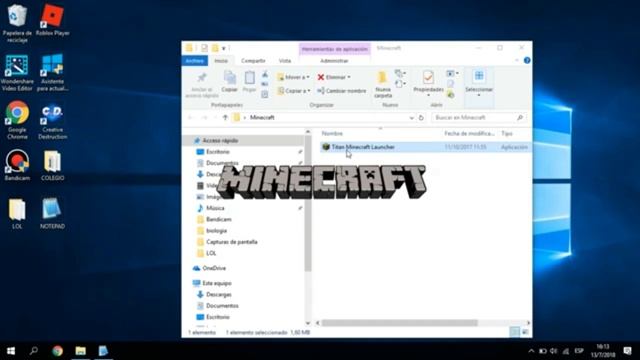Open Chrome from the taskbar
The width and height of the screenshot is (640, 360).
point(58,351)
